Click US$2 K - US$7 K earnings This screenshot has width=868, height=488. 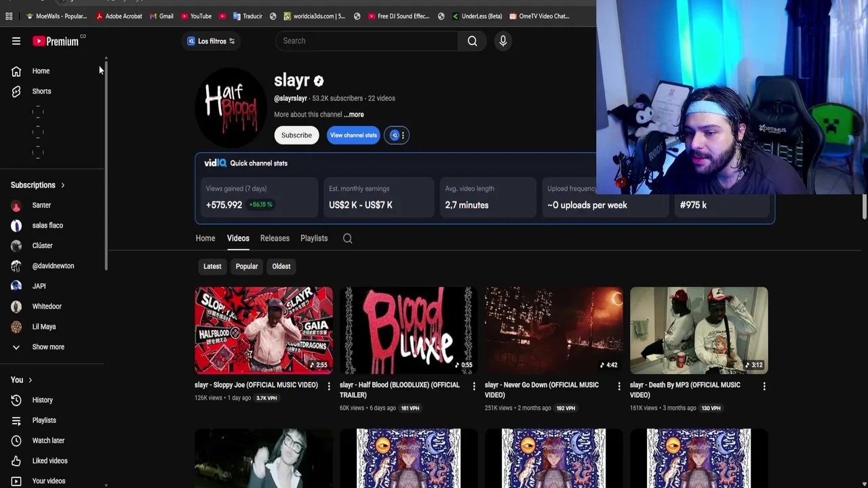click(x=361, y=205)
